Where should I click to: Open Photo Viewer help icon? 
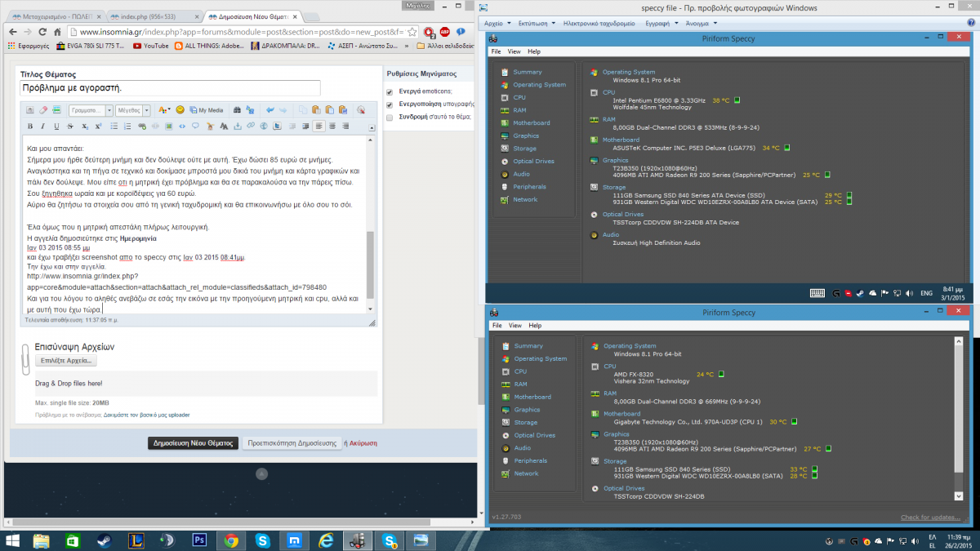pos(972,24)
